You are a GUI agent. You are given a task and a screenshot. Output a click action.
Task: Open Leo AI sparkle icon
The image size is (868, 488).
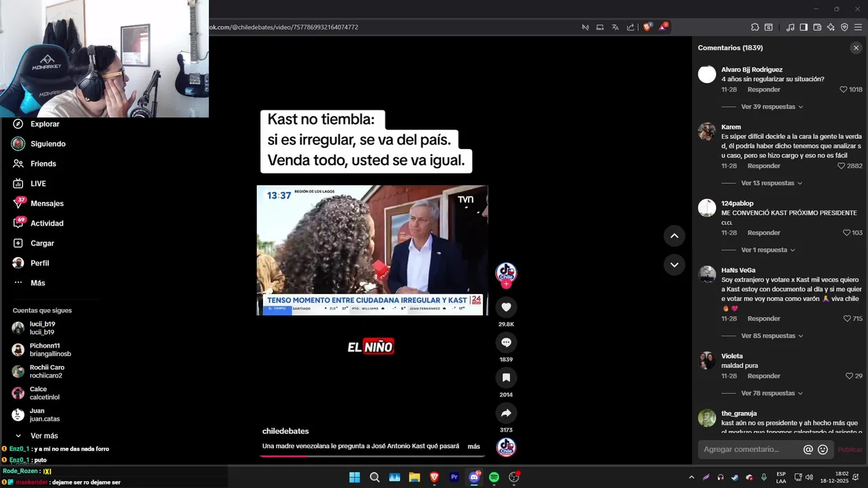(831, 27)
